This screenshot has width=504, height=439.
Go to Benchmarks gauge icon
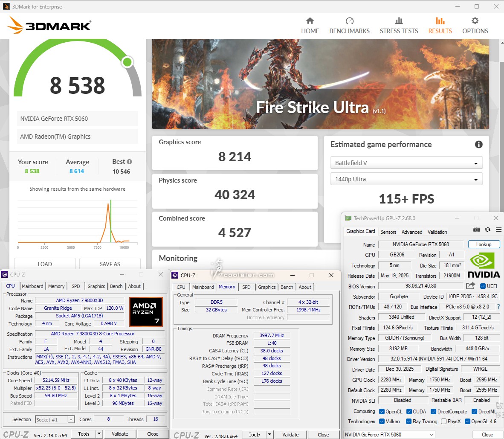(349, 21)
